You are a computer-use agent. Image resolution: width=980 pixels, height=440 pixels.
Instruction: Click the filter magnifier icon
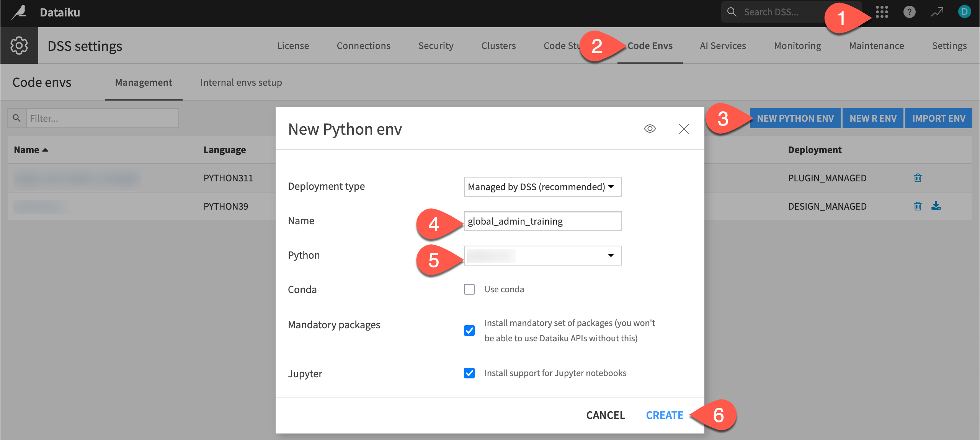16,118
